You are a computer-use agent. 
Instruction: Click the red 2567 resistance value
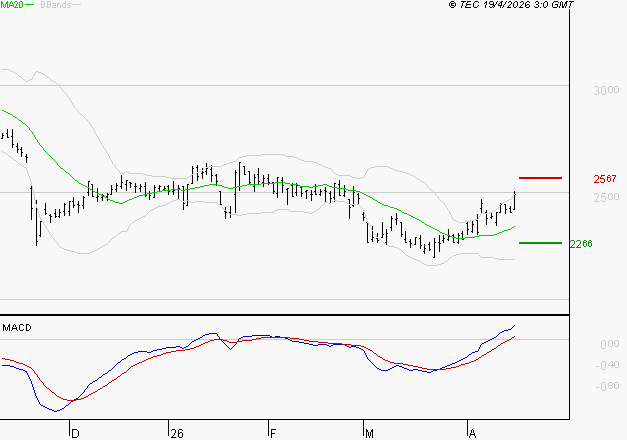coord(605,179)
